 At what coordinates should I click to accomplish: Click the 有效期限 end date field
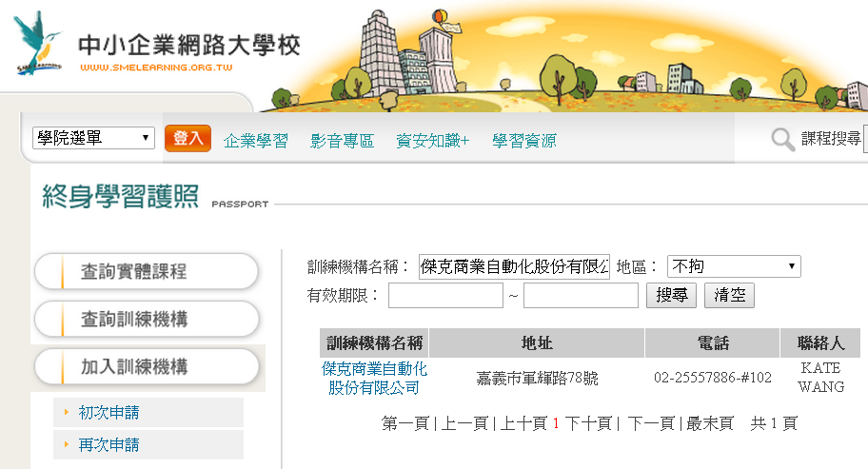581,295
